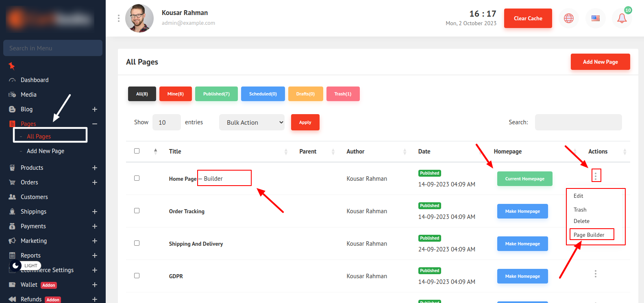The image size is (644, 303).
Task: Collapse the Pages menu section
Action: coord(95,124)
